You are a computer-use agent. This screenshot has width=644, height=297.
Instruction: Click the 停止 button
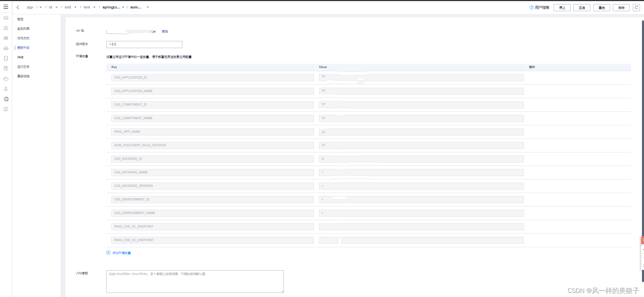pos(562,8)
